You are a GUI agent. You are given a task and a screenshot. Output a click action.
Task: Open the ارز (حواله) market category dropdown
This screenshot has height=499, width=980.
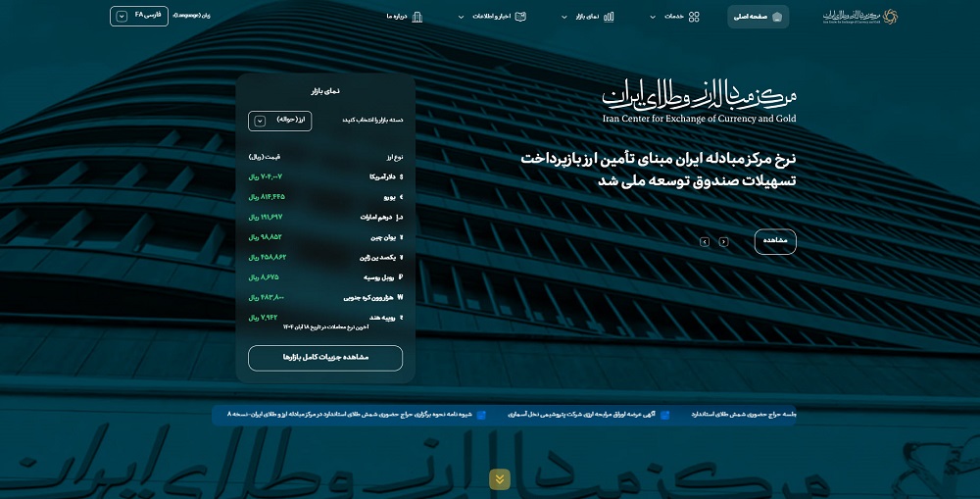click(x=280, y=121)
